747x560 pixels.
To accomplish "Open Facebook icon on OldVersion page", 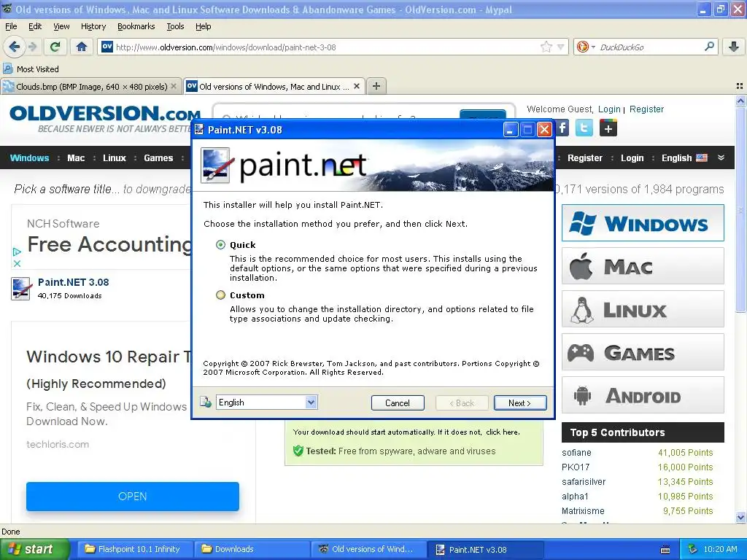I will 562,128.
